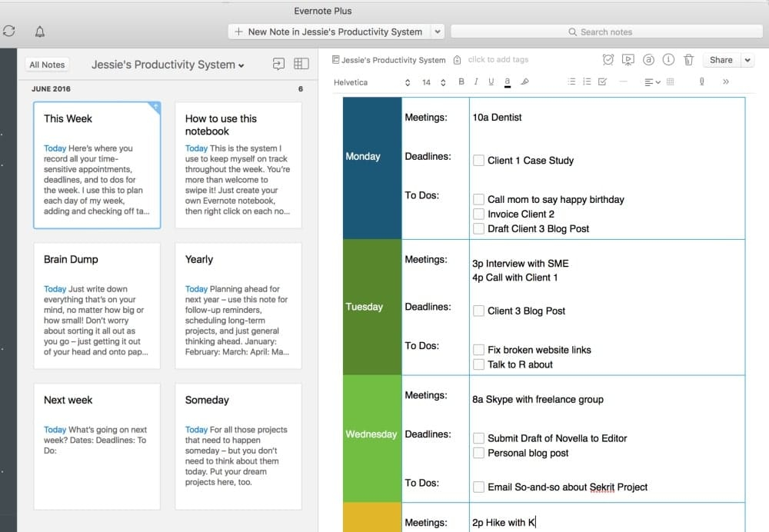Show note info via the info icon
Viewport: 769px width, 532px height.
(x=668, y=60)
